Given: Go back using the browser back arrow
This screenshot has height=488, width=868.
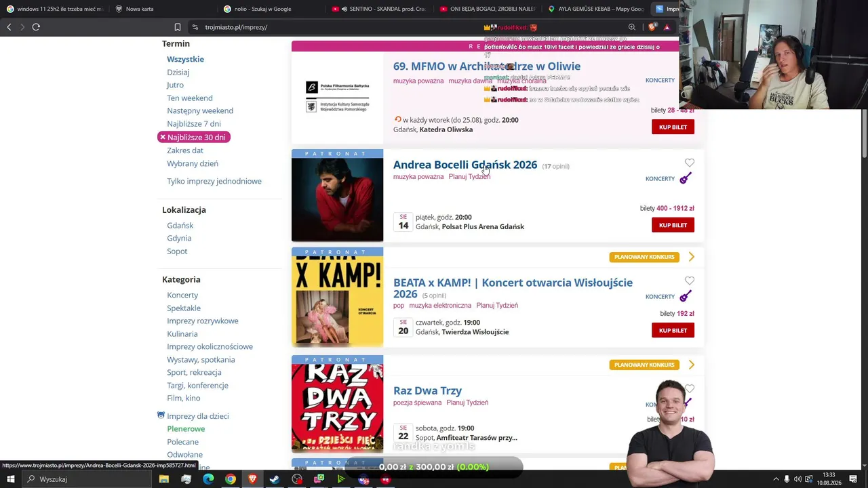Looking at the screenshot, I should tap(9, 27).
